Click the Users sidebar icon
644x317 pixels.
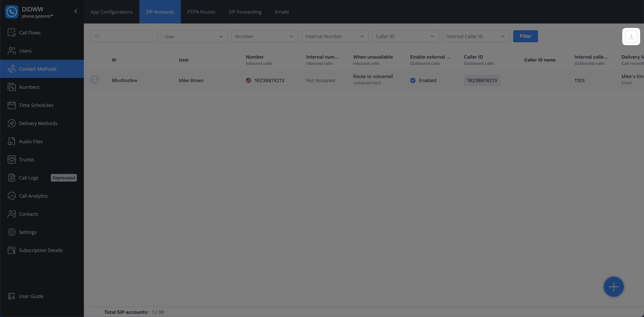pyautogui.click(x=12, y=51)
